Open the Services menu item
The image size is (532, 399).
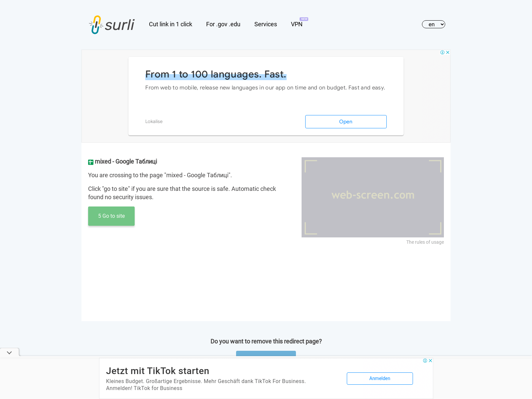(x=266, y=24)
